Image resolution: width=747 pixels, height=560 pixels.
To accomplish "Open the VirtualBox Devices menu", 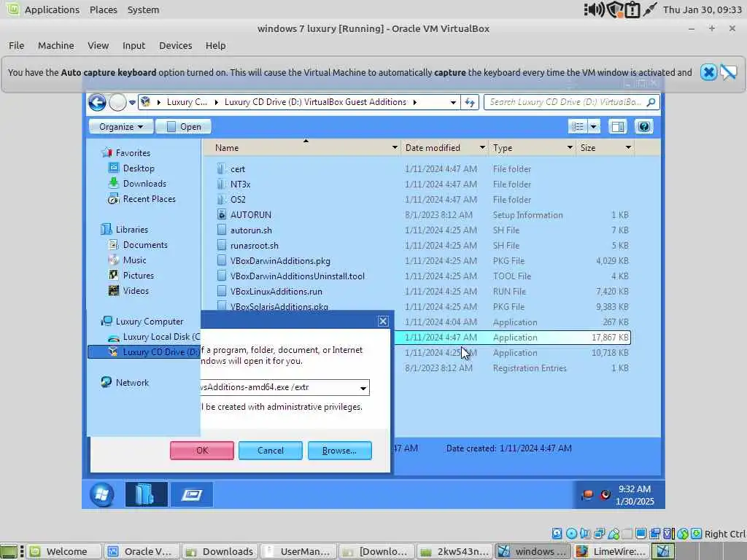I will [175, 46].
